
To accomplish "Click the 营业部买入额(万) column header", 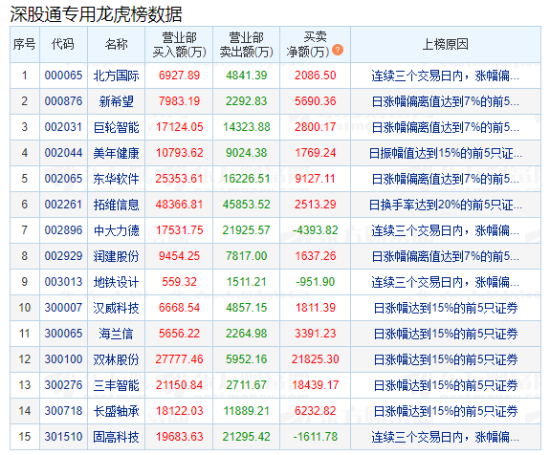I will [179, 45].
